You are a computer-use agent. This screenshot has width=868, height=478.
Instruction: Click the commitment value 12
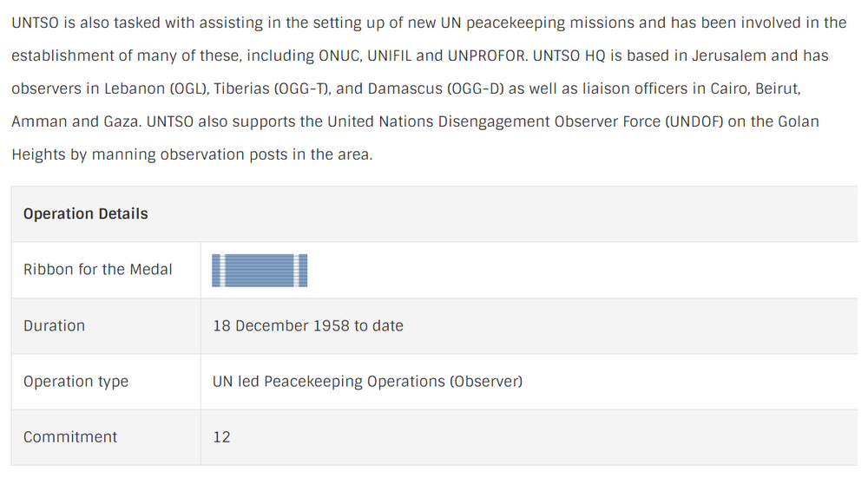222,437
